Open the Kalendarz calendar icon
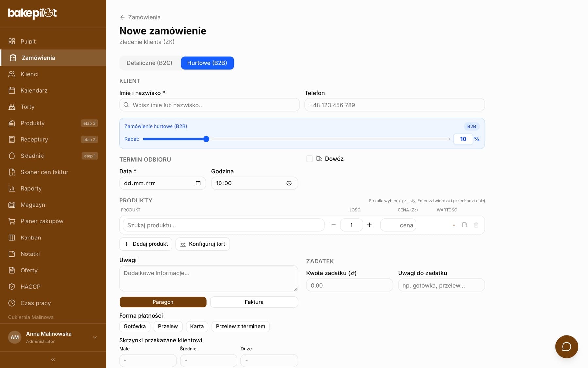The width and height of the screenshot is (588, 368). [x=12, y=90]
